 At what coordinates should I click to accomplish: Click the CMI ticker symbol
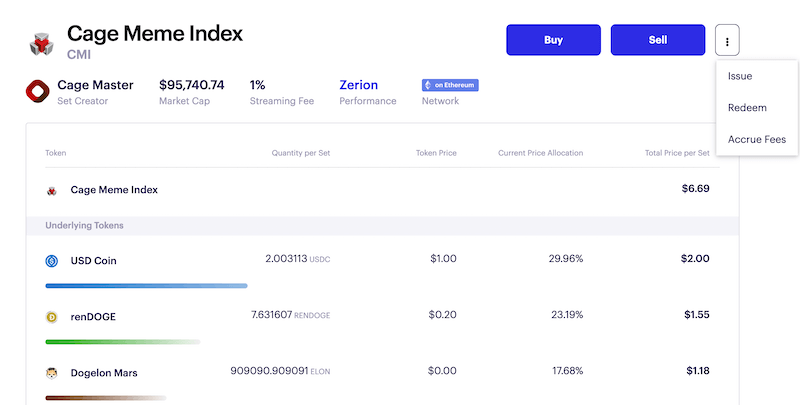[79, 55]
